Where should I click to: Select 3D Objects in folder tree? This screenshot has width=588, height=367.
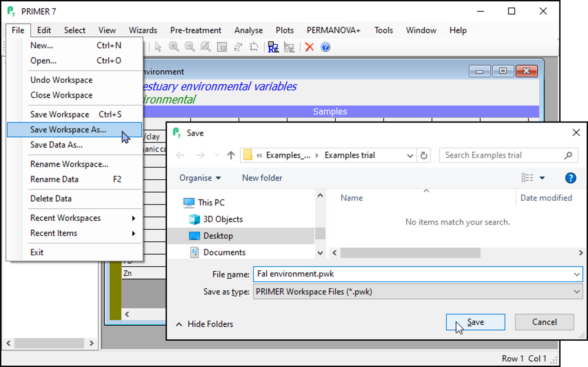(216, 219)
